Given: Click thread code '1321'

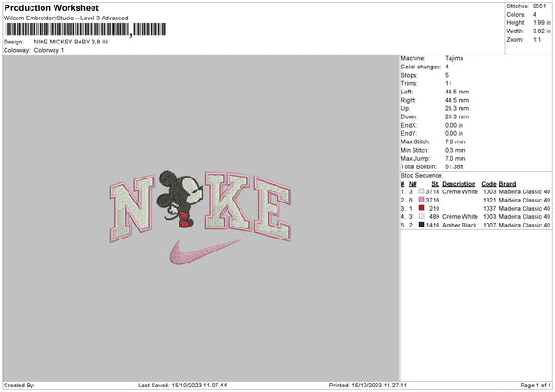Looking at the screenshot, I should 489,201.
